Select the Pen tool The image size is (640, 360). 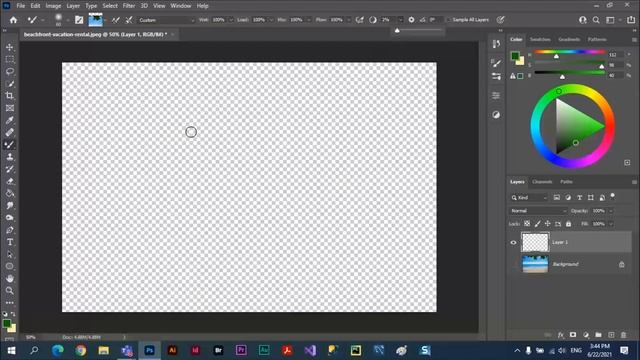coord(10,230)
